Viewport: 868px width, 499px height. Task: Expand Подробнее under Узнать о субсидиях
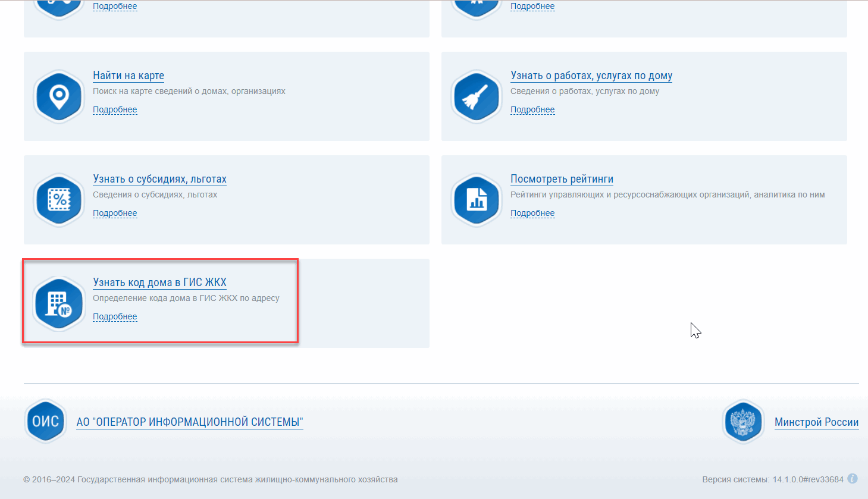tap(115, 213)
